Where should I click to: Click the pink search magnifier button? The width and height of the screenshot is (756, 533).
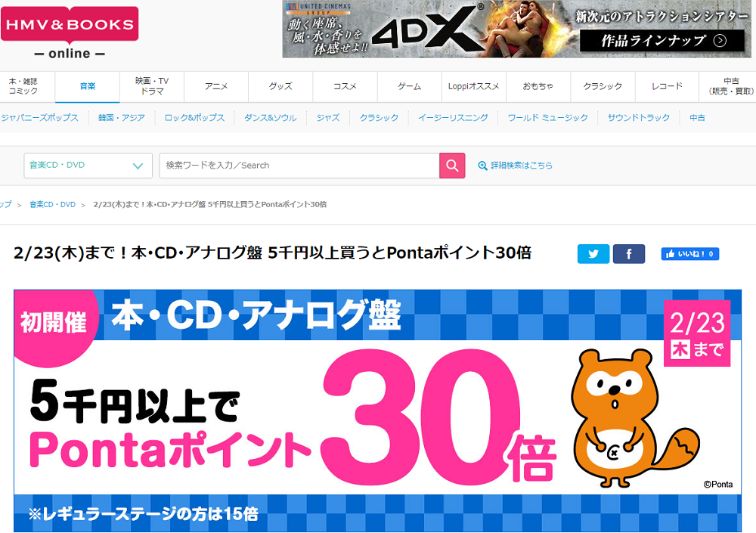[x=452, y=166]
